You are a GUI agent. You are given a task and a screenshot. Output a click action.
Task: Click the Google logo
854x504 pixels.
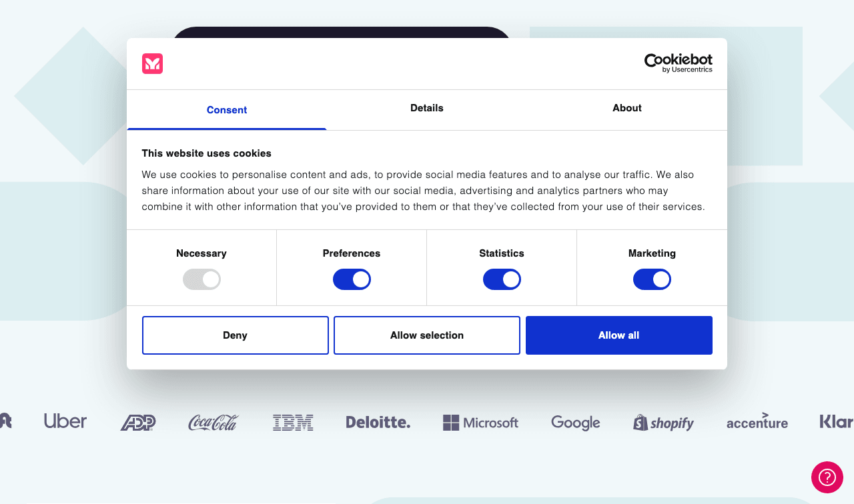576,423
